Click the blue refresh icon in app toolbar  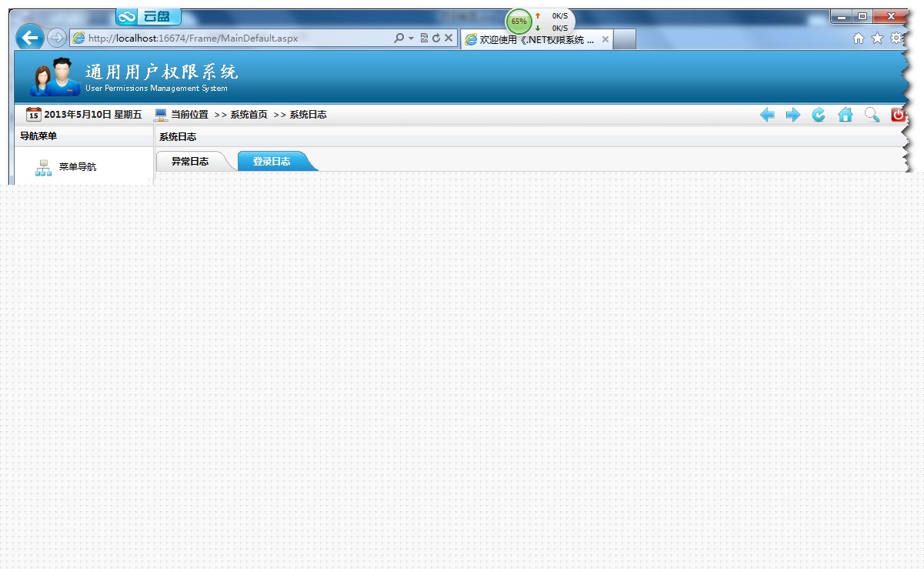pyautogui.click(x=819, y=115)
